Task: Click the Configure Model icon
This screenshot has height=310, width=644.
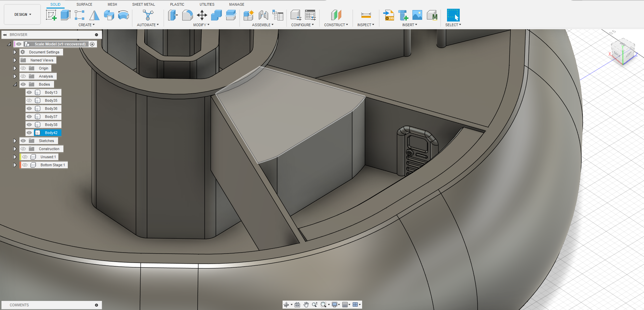Action: click(x=296, y=15)
